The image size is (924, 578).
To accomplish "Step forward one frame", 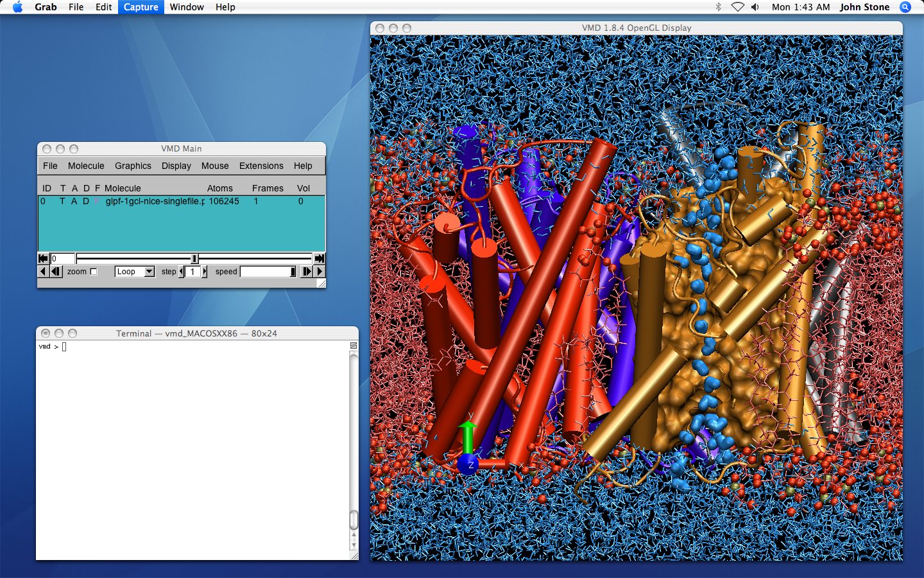I will [x=307, y=272].
